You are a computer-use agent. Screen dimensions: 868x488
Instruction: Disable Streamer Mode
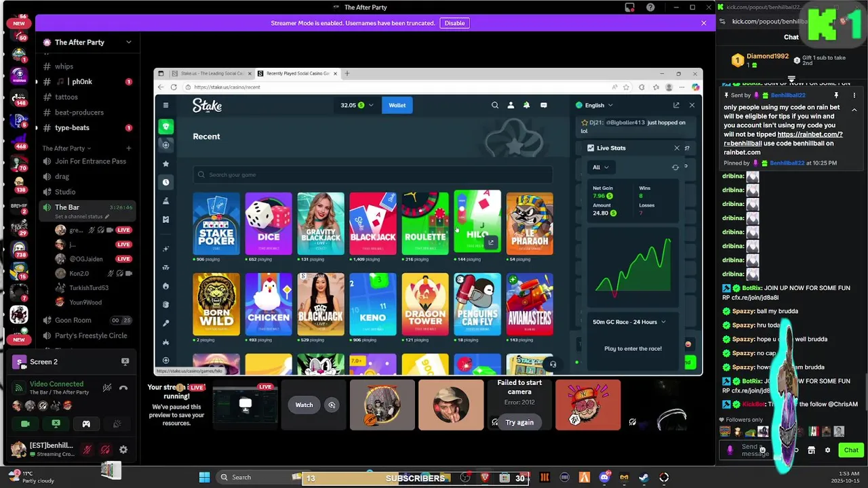coord(454,23)
